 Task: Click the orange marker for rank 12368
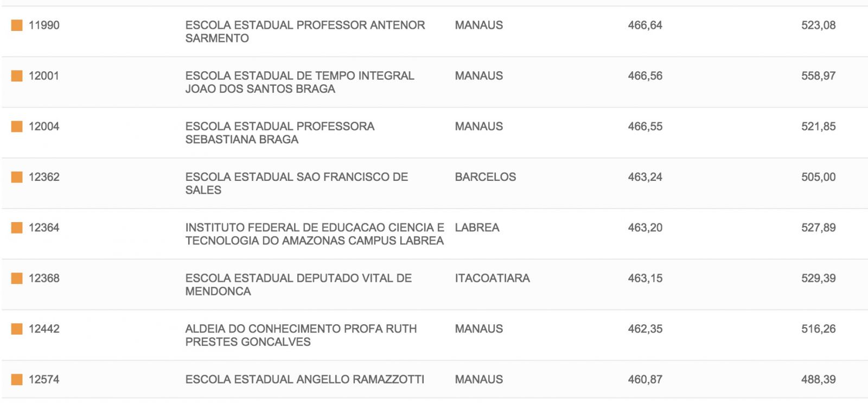click(x=17, y=278)
